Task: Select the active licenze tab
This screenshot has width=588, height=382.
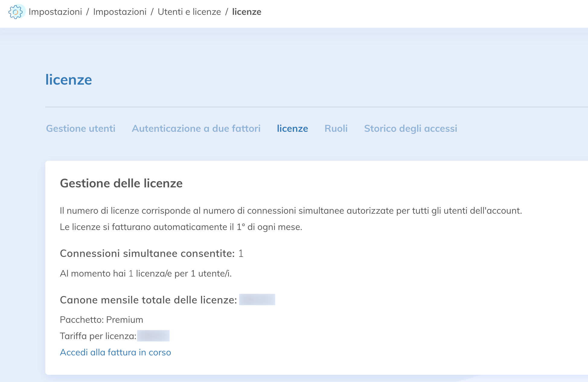Action: point(292,128)
